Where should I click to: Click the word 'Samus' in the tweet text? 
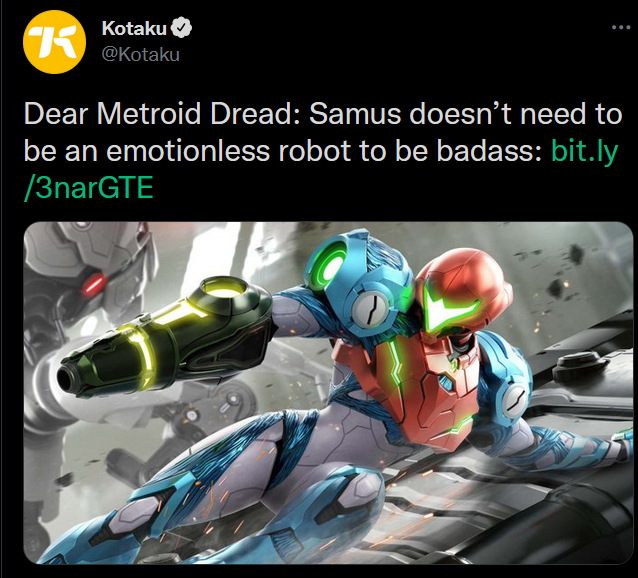point(355,114)
